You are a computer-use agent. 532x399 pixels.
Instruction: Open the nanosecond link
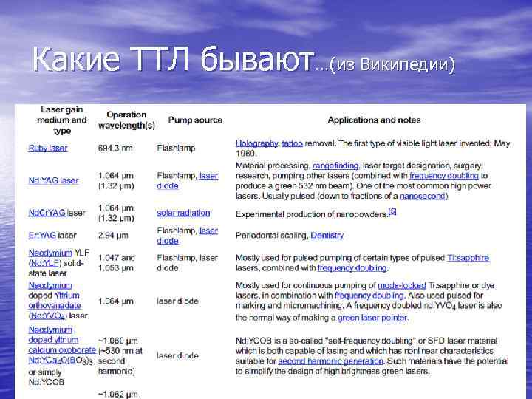pos(424,196)
